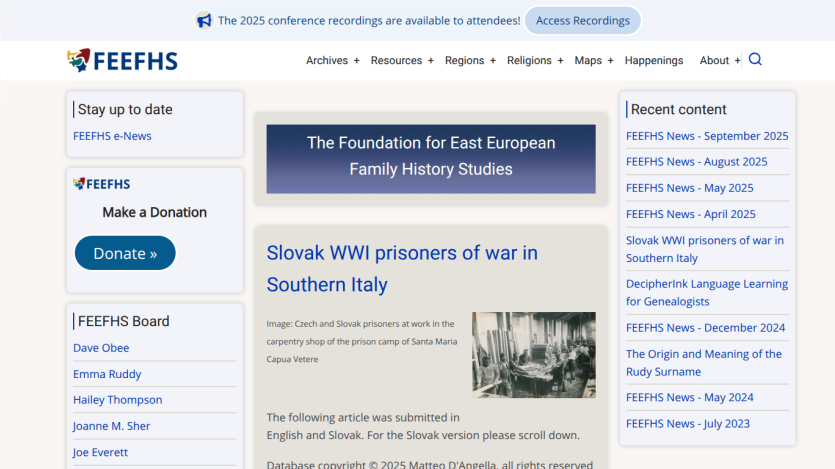
Task: Open DecipherInk Language Learning for Genealogists
Action: coord(707,293)
